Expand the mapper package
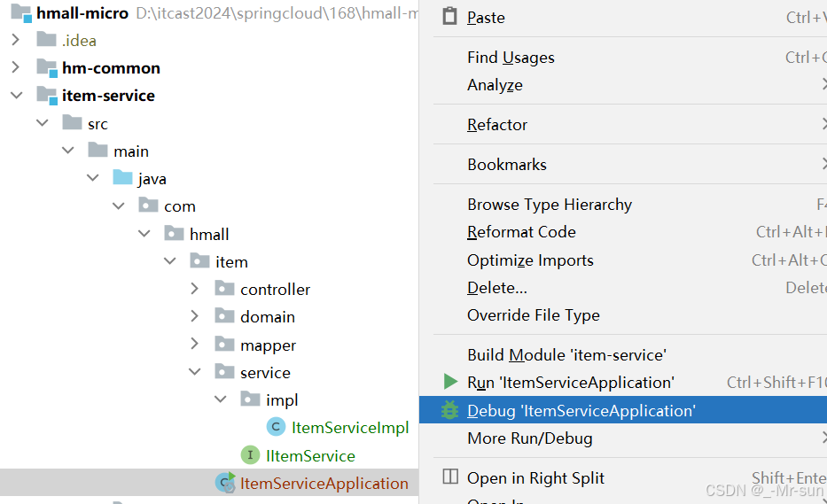Screen dimensions: 827x504 [194, 344]
